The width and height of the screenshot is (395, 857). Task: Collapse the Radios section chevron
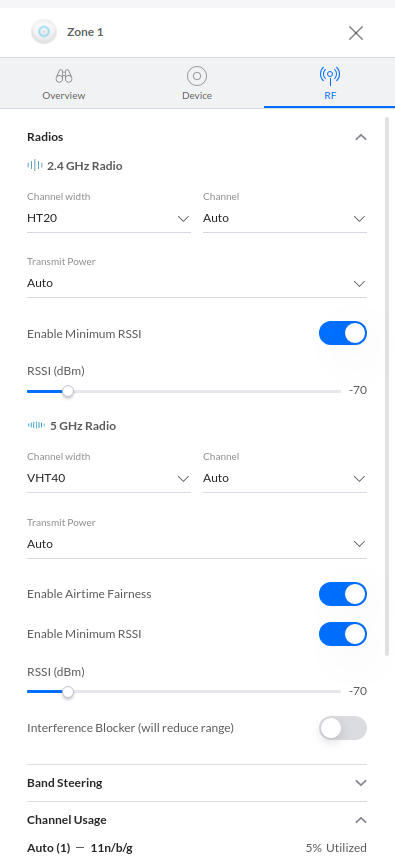(x=361, y=137)
